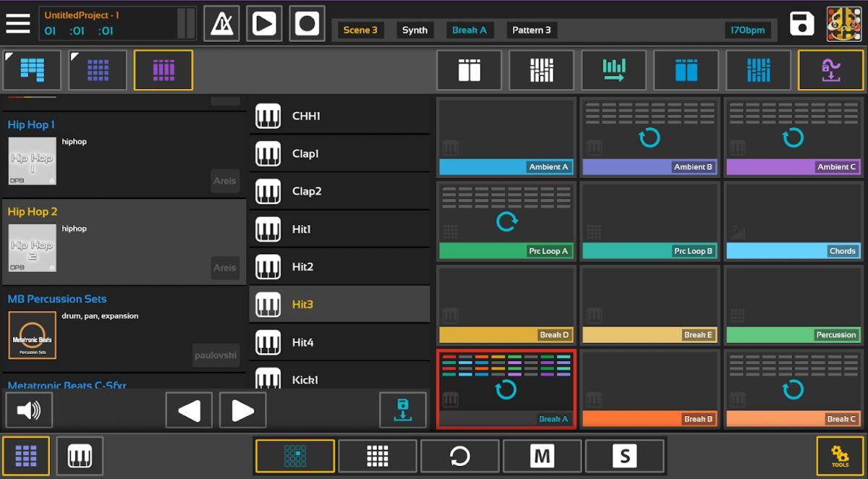Go to next sample with right arrow

tap(242, 411)
